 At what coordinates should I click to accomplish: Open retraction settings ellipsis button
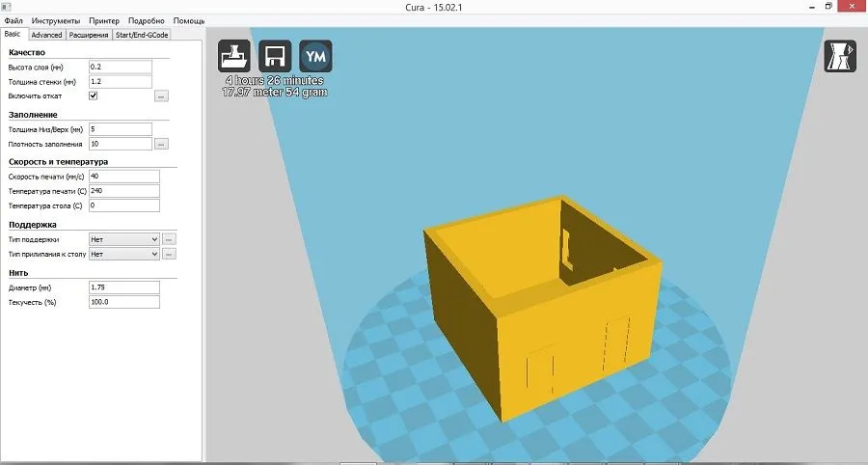coord(161,96)
